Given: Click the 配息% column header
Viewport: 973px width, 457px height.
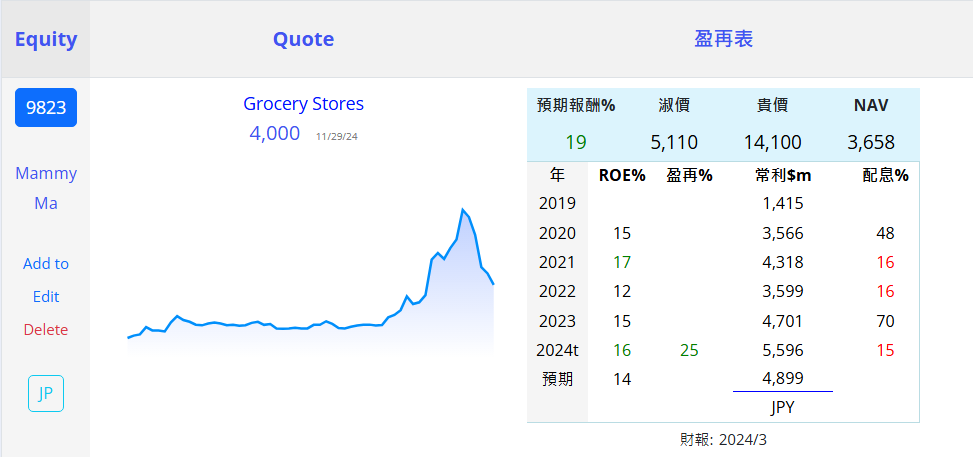Looking at the screenshot, I should point(886,176).
